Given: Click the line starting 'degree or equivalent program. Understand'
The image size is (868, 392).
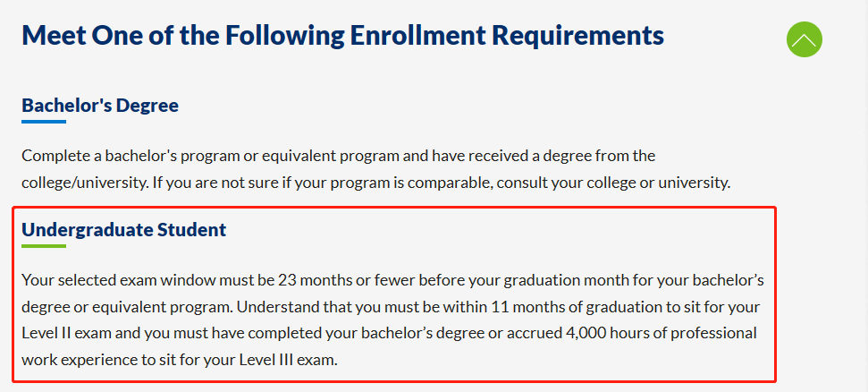Looking at the screenshot, I should point(391,307).
